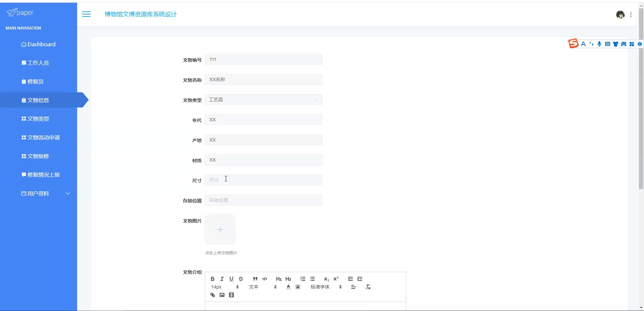Focus the 材质 input field
Screen dimensions: 644x311
264,160
